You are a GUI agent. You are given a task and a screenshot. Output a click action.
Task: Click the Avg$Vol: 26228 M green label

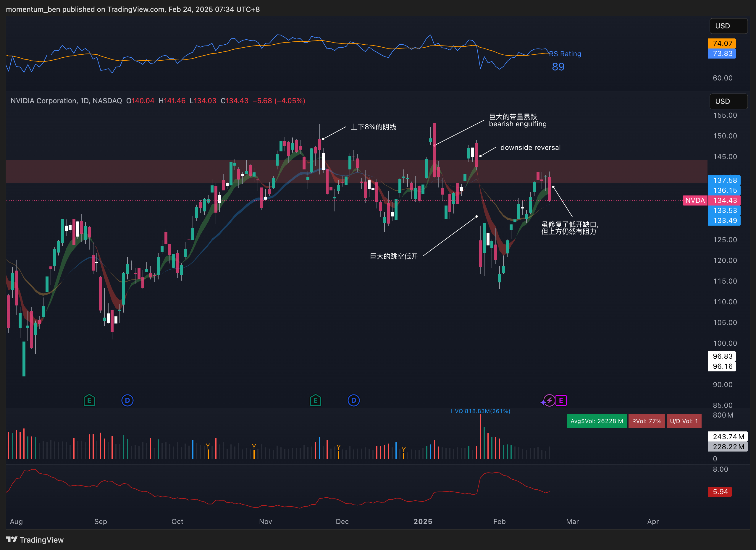pyautogui.click(x=596, y=421)
